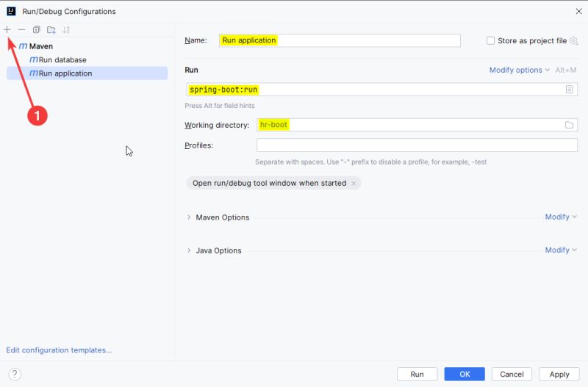Remove the selected configuration

22,29
